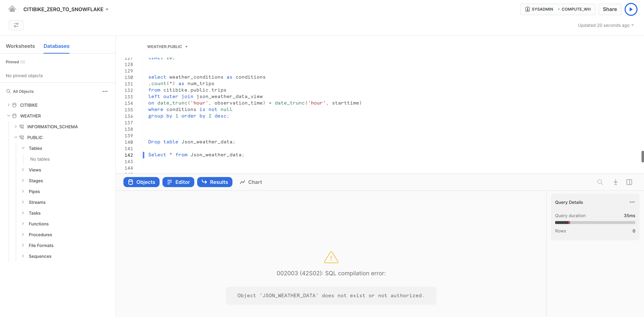Viewport: 644px width, 317px height.
Task: Open the worksheet filters icon
Action: 16,25
